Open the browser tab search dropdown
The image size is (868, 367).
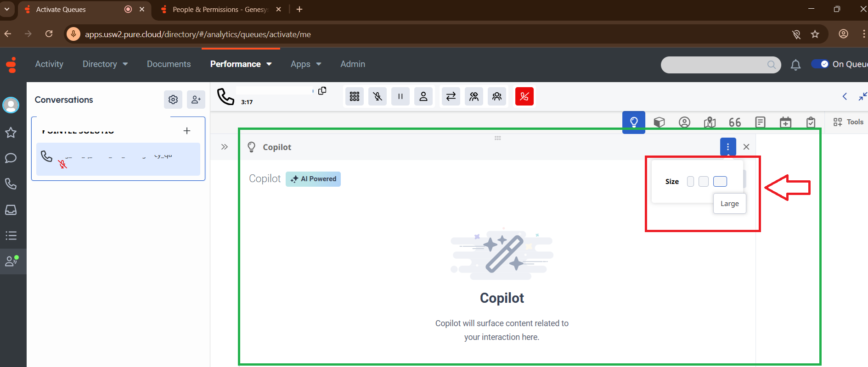pyautogui.click(x=7, y=9)
